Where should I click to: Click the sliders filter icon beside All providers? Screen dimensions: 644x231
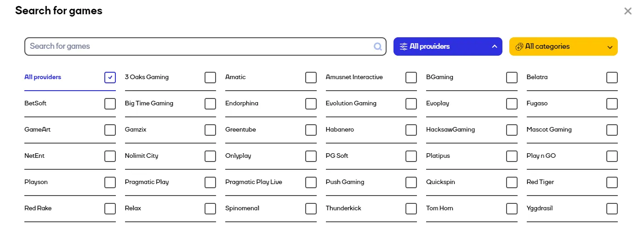[404, 46]
